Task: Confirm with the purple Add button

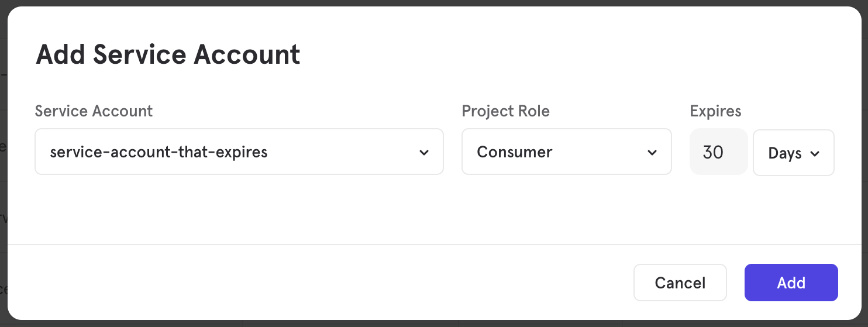Action: (791, 283)
